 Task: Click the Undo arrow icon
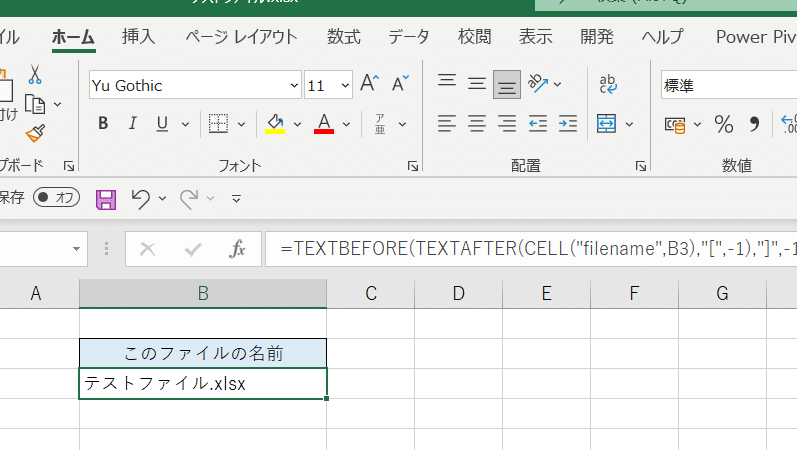(141, 198)
